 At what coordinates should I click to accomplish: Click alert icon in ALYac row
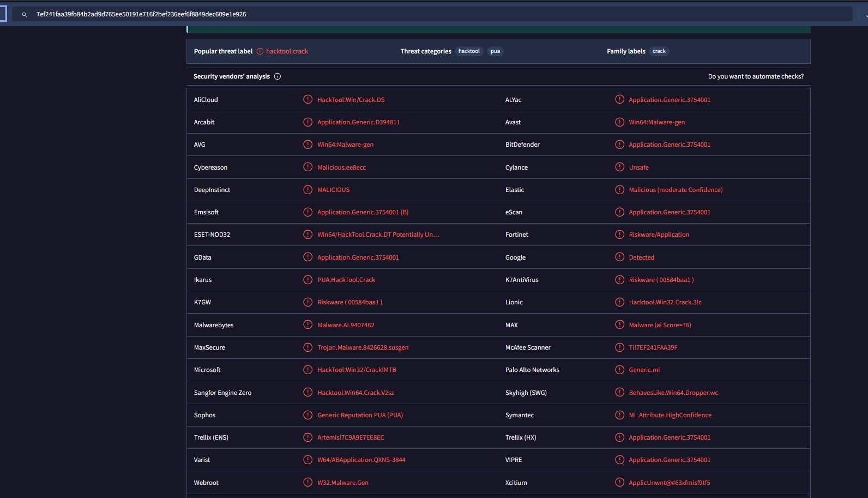[x=619, y=100]
